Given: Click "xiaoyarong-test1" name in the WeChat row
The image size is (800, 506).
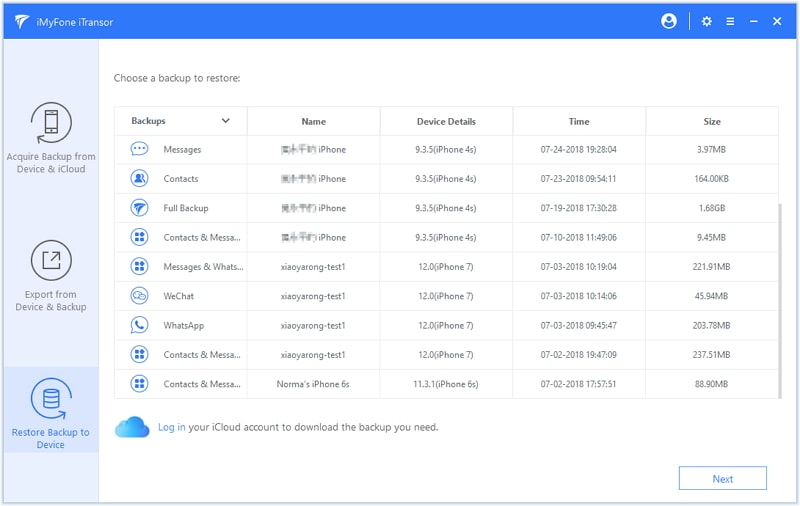Looking at the screenshot, I should (x=313, y=296).
